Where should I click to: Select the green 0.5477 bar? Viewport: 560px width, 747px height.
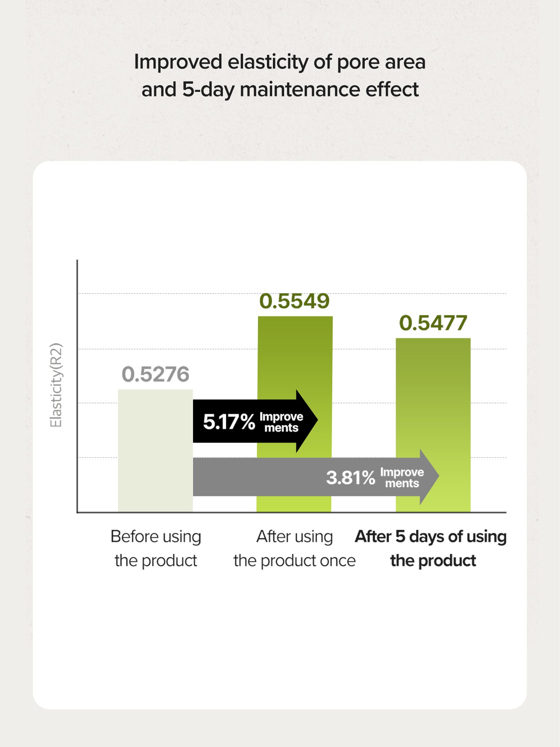tap(433, 425)
